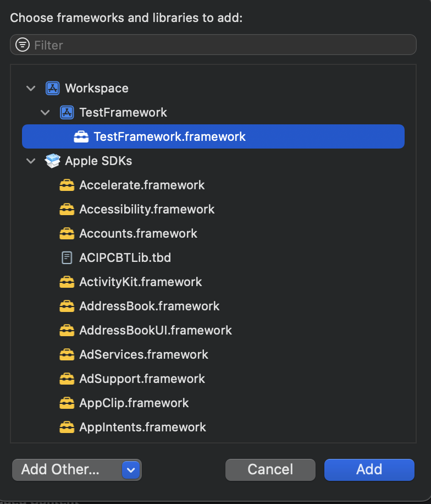431x504 pixels.
Task: Click the filter icon in search field
Action: point(23,45)
